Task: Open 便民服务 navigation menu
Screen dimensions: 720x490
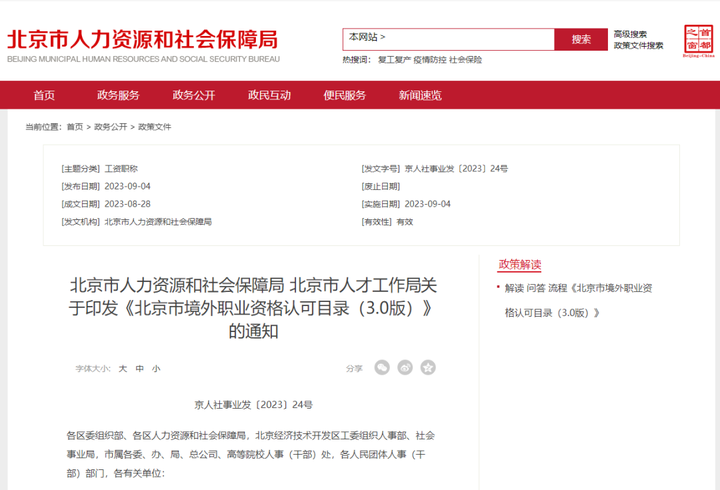Action: coord(345,95)
